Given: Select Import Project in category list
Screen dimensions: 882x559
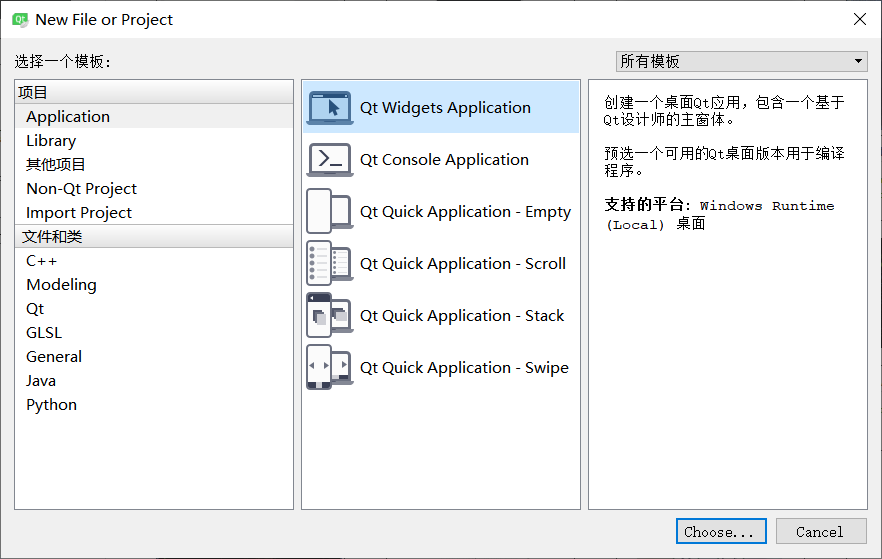Looking at the screenshot, I should (79, 213).
